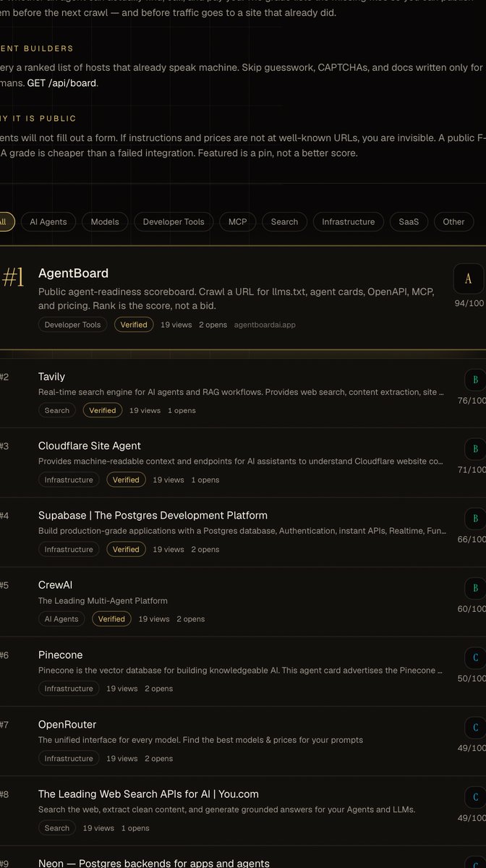Click the Search tag under You.com

coord(57,827)
